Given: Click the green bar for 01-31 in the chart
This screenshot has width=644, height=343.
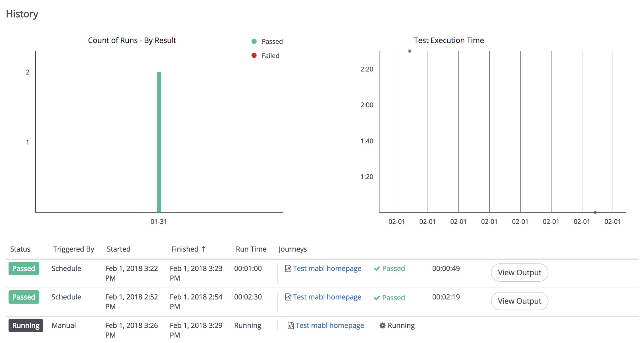Looking at the screenshot, I should (x=159, y=142).
